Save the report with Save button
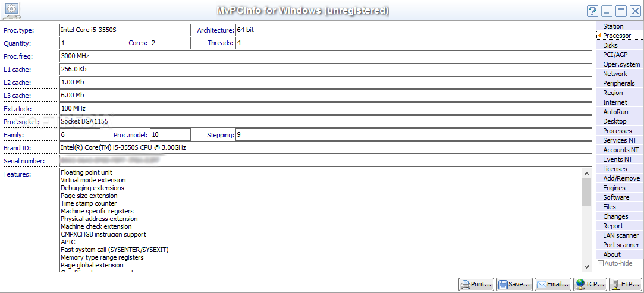The image size is (644, 293). click(514, 284)
